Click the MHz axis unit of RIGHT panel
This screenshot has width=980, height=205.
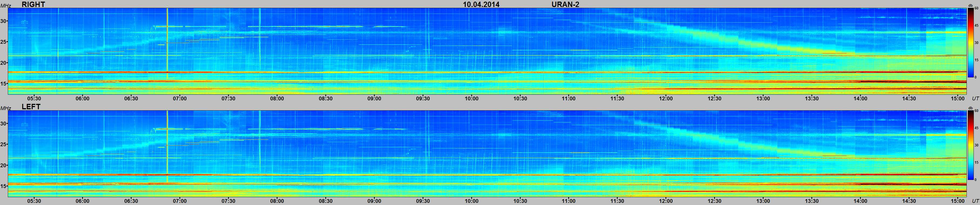pyautogui.click(x=5, y=5)
